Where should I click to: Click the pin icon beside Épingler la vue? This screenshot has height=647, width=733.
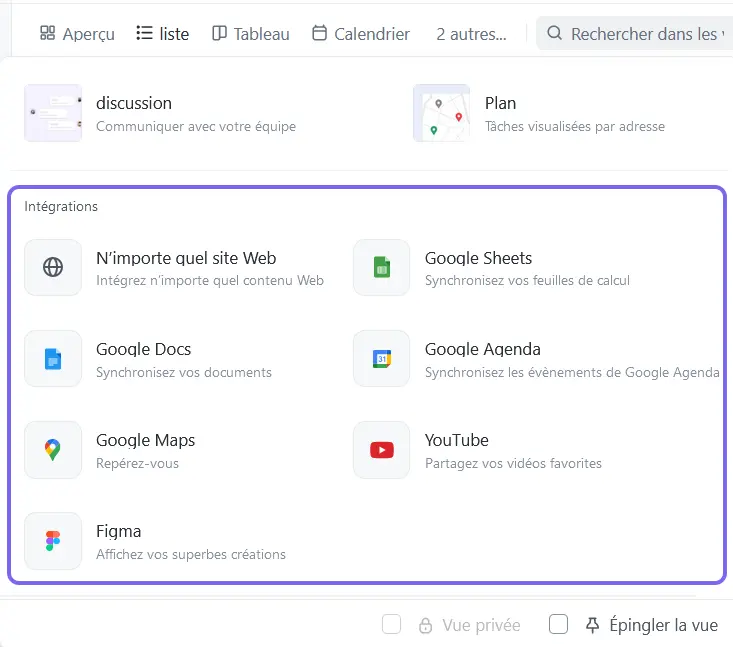pyautogui.click(x=593, y=625)
